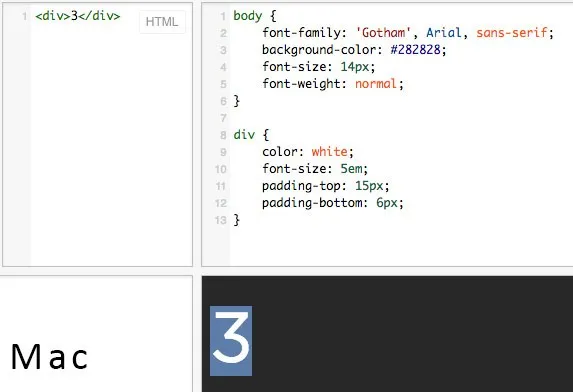573x392 pixels.
Task: Click the Mac text label
Action: click(49, 357)
